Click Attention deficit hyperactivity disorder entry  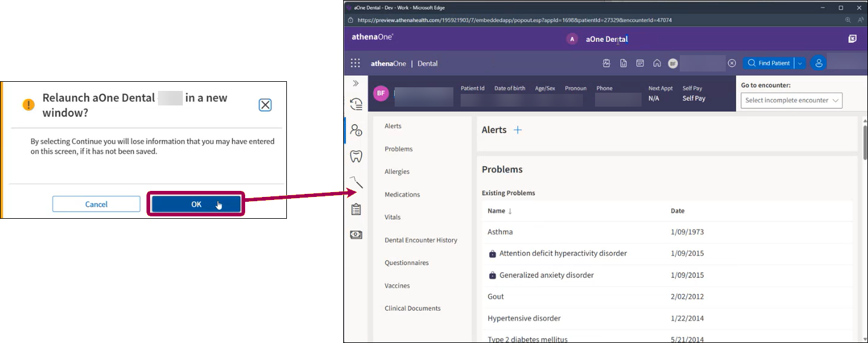(x=563, y=253)
